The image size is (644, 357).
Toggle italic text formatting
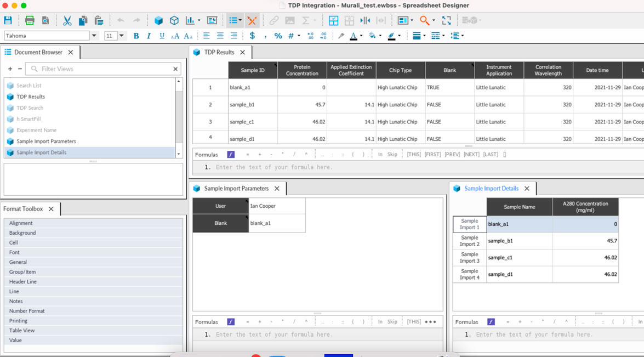[x=149, y=36]
